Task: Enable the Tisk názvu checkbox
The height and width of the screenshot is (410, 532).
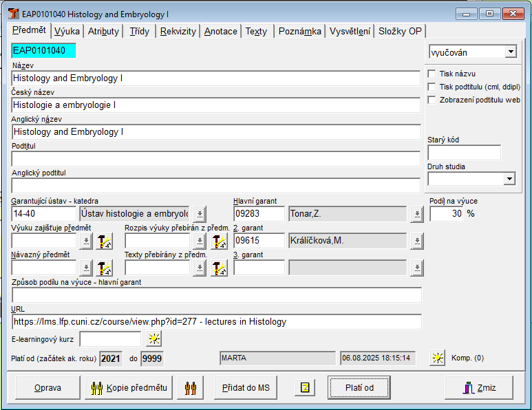Action: (432, 74)
